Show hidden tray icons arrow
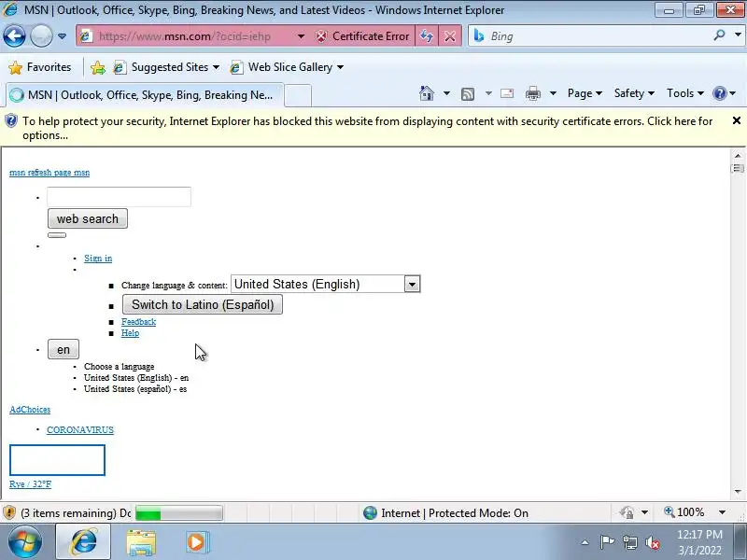Image resolution: width=747 pixels, height=560 pixels. point(585,542)
